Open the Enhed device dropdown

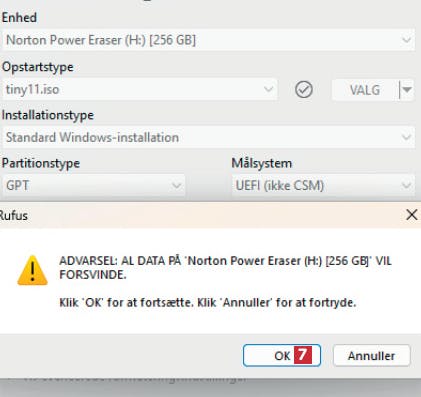(208, 40)
